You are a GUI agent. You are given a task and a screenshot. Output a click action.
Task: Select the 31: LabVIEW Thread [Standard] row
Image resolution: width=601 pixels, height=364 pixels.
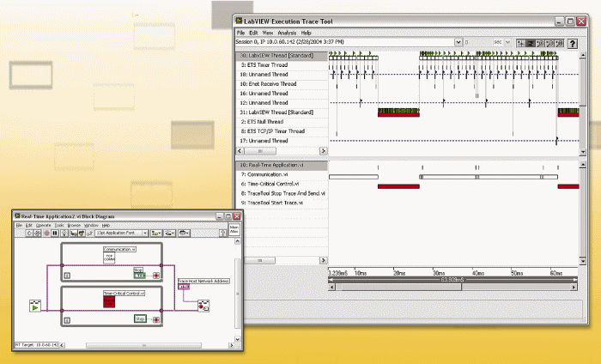[x=282, y=112]
